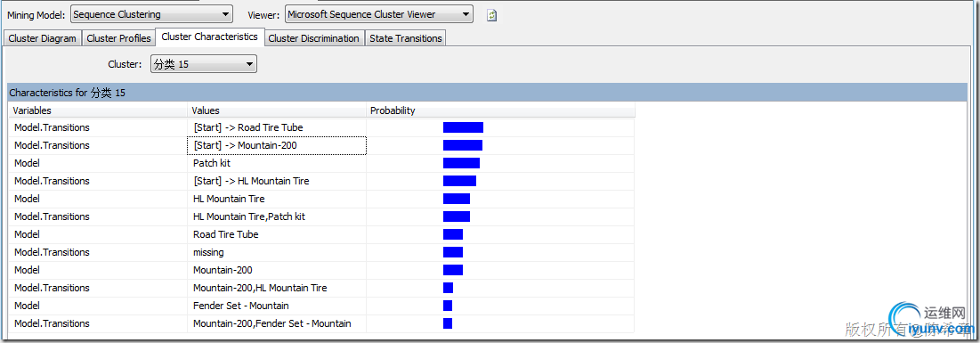Click the refresh viewer content icon
Viewport: 980px width, 343px height.
tap(492, 15)
